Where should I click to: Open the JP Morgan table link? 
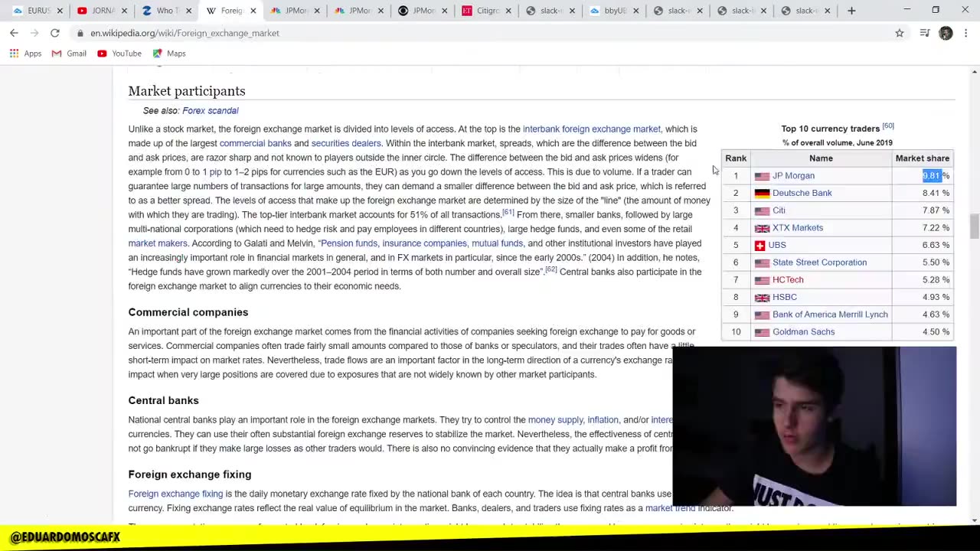point(793,176)
